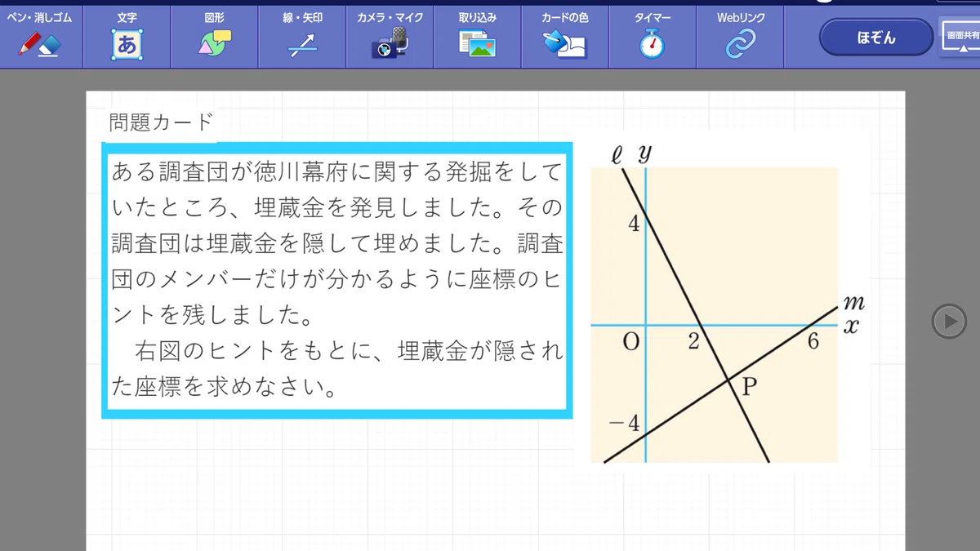The width and height of the screenshot is (980, 551).
Task: Open the 図形 shapes tool
Action: tap(215, 37)
